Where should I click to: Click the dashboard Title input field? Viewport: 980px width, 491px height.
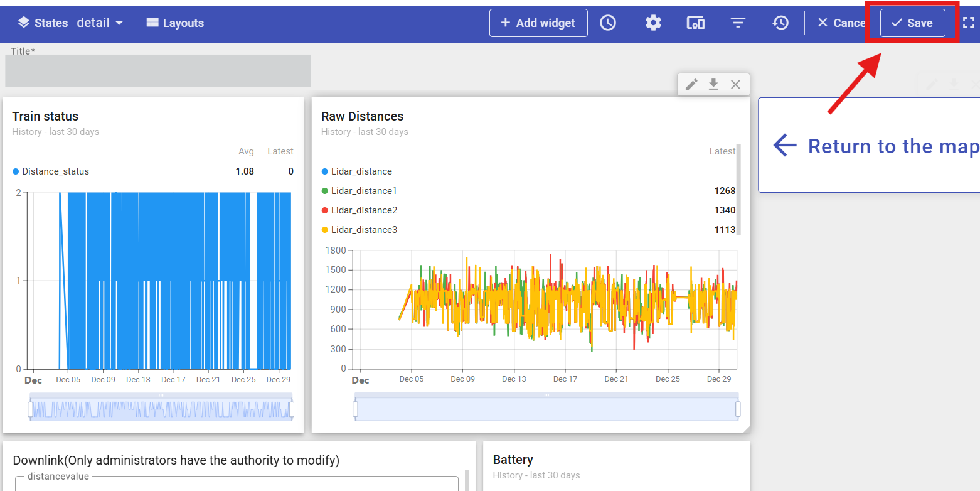click(157, 71)
